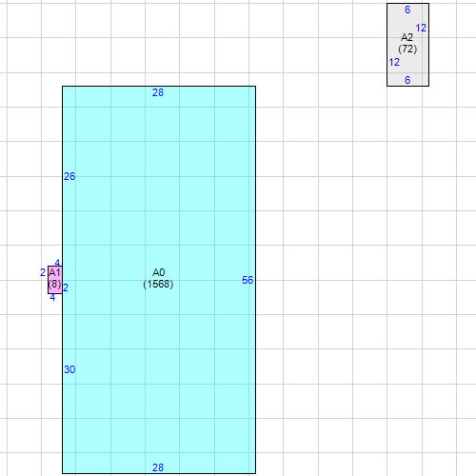
Task: Select the pink A1 (8) area
Action: 55,280
